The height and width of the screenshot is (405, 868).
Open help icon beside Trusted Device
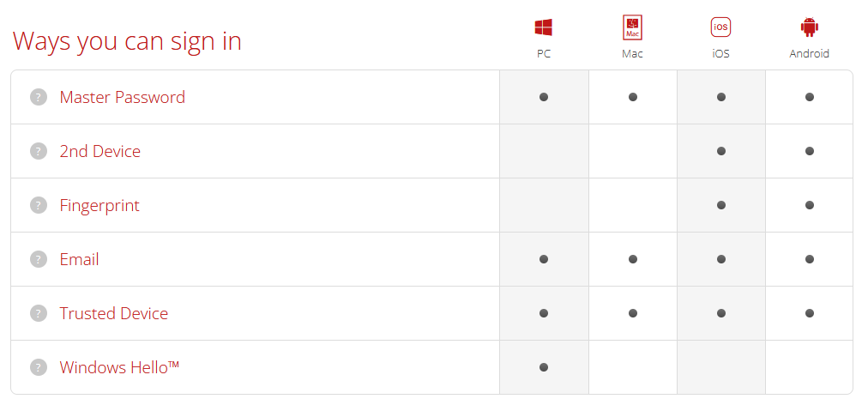coord(39,313)
